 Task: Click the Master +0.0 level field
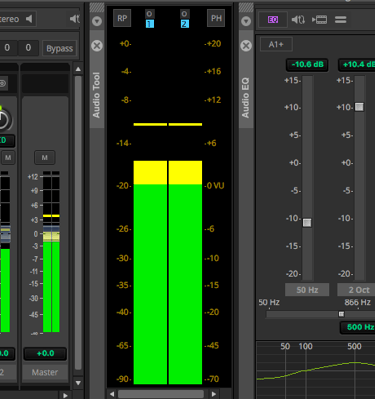point(45,353)
